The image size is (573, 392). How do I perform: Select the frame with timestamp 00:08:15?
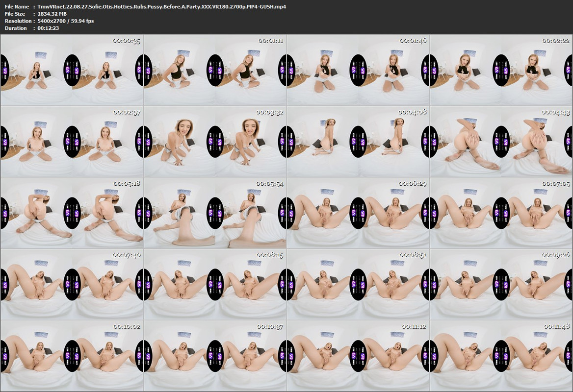[x=215, y=285]
